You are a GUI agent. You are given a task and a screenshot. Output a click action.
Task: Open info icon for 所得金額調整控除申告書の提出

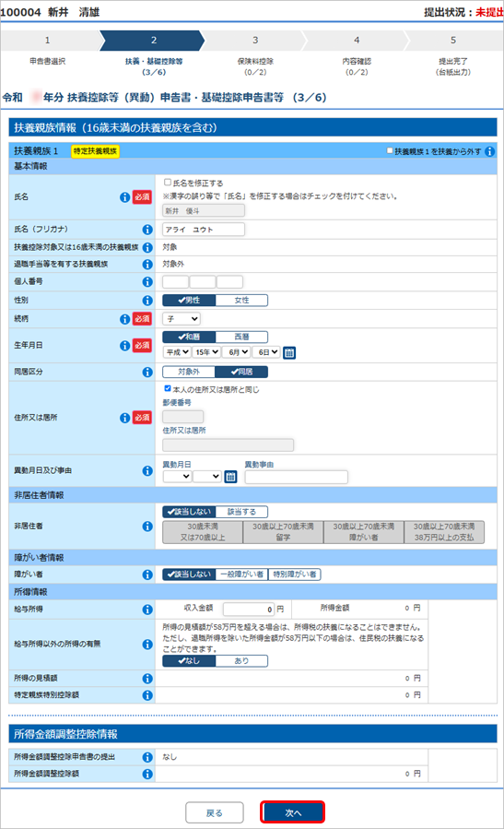tap(147, 757)
